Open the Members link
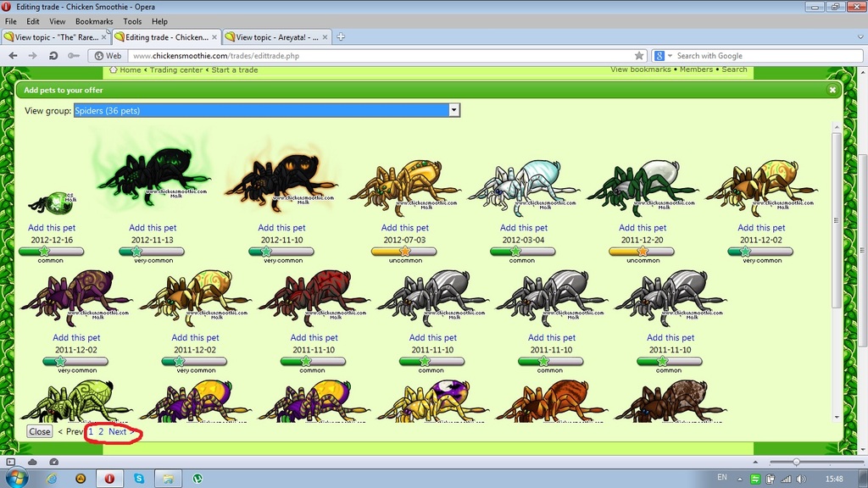The height and width of the screenshot is (488, 868). [x=697, y=69]
